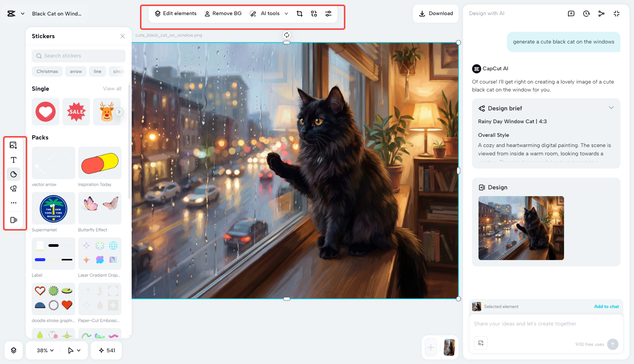Select the line sticker tag
Viewport: 634px width, 364px height.
click(98, 71)
